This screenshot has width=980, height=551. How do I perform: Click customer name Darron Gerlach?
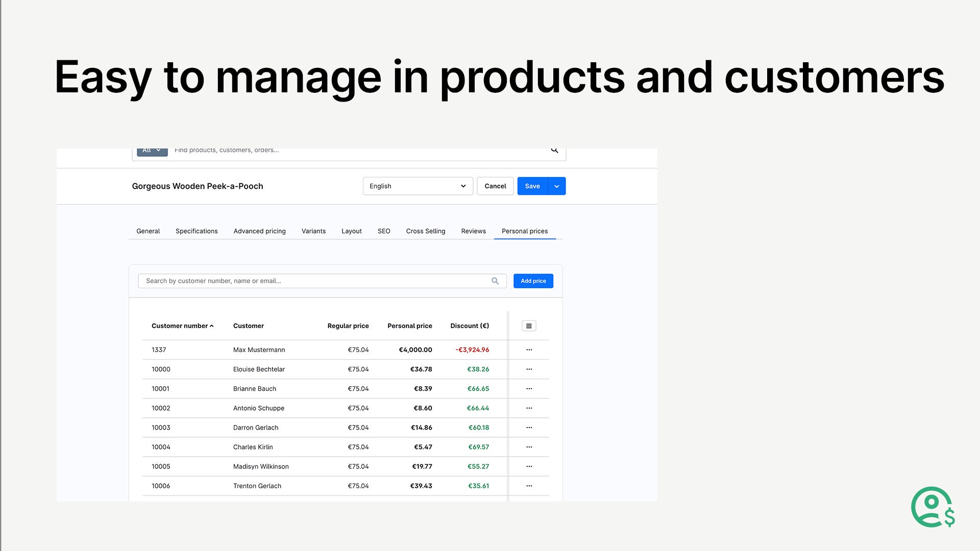pos(256,428)
